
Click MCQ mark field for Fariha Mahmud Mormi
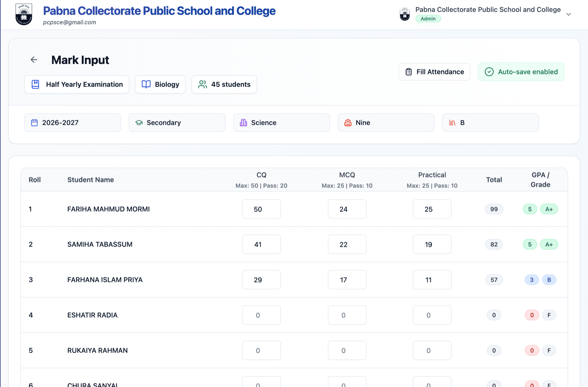347,209
